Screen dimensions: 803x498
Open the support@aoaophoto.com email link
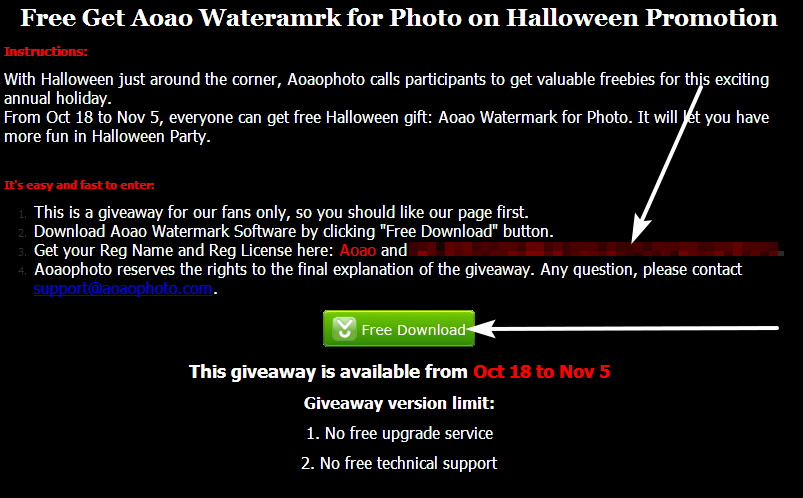123,288
